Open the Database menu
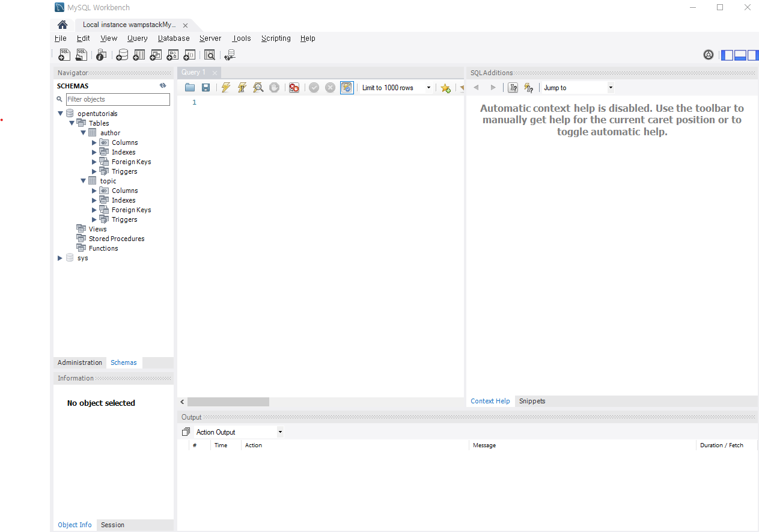This screenshot has height=532, width=759. pyautogui.click(x=174, y=38)
